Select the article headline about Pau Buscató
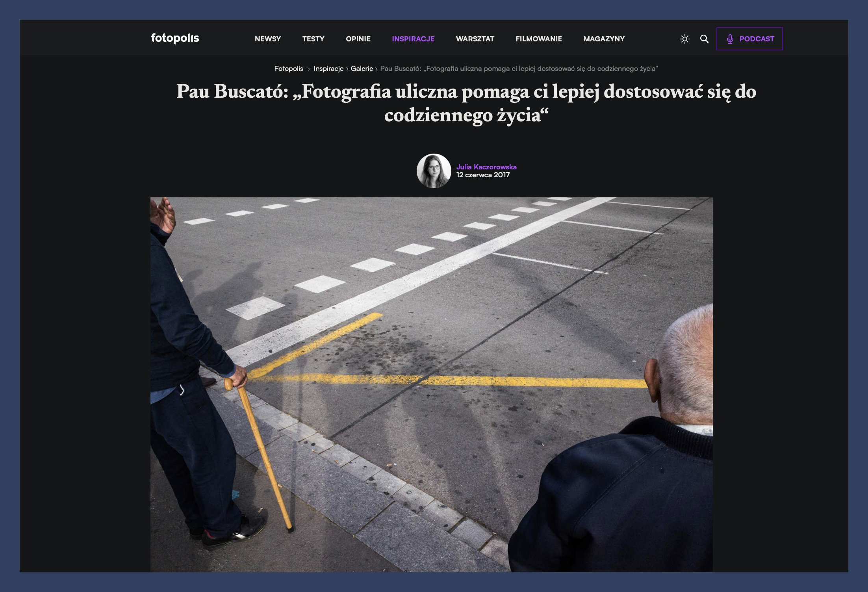Image resolution: width=868 pixels, height=592 pixels. [x=433, y=104]
